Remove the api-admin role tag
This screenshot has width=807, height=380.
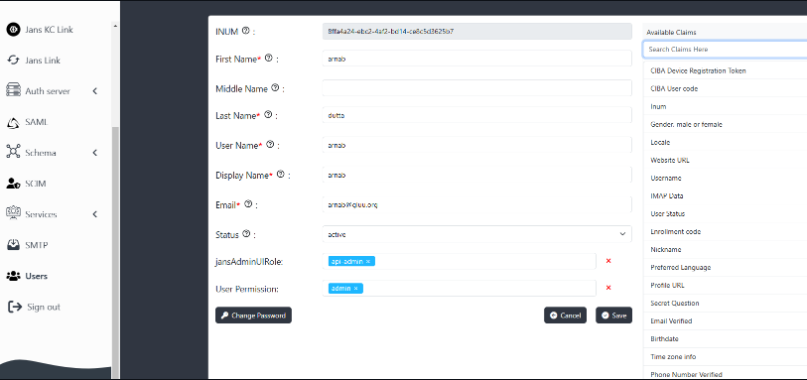(368, 262)
